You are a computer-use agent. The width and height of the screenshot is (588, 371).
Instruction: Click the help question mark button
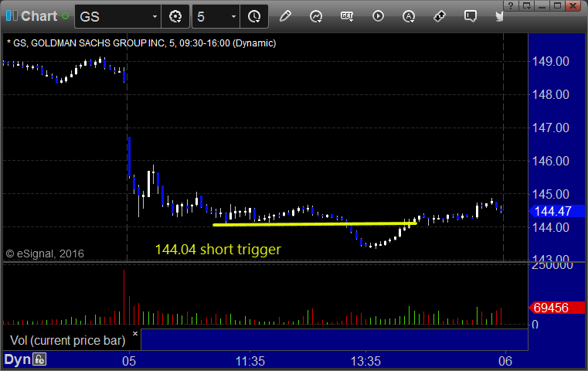[511, 5]
